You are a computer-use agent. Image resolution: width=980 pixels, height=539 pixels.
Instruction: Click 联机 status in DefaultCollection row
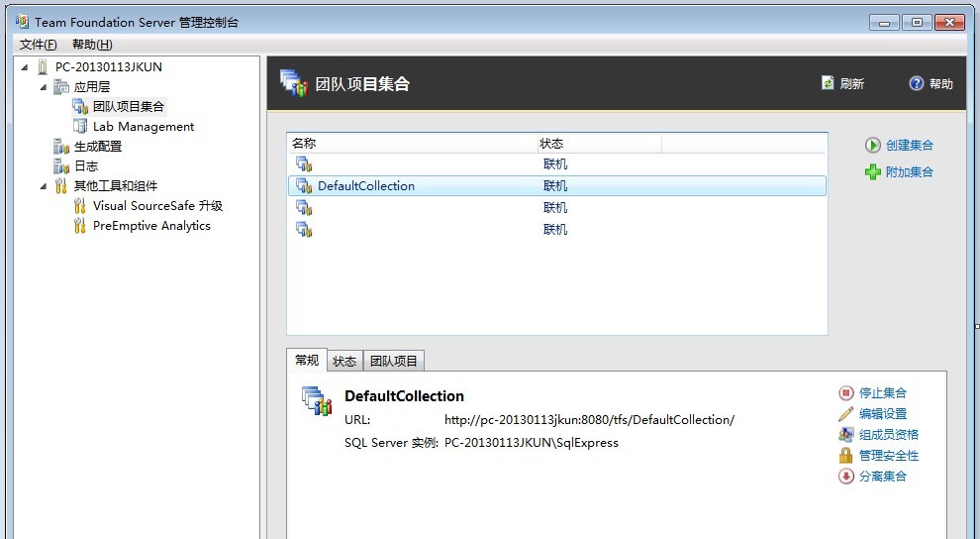point(555,185)
